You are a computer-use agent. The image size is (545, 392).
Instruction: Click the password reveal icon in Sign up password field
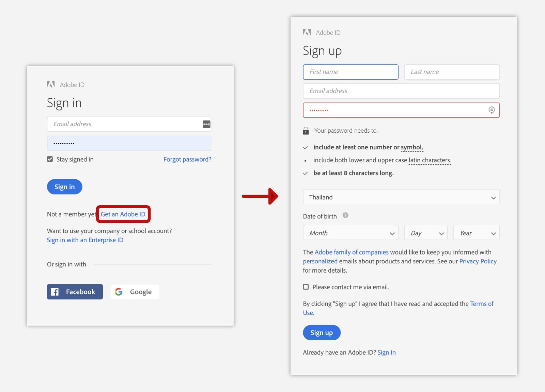point(492,110)
